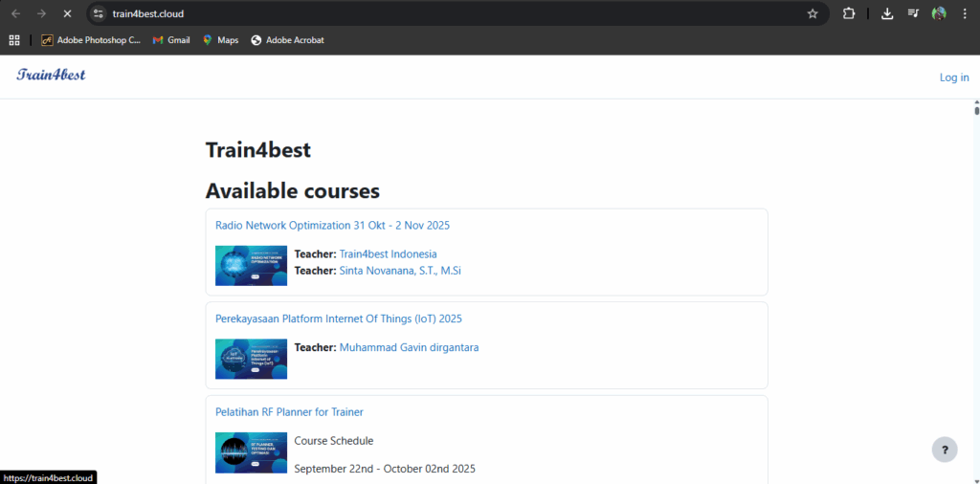Open the Chrome three-dot menu
Viewport: 980px width, 484px height.
click(x=965, y=14)
